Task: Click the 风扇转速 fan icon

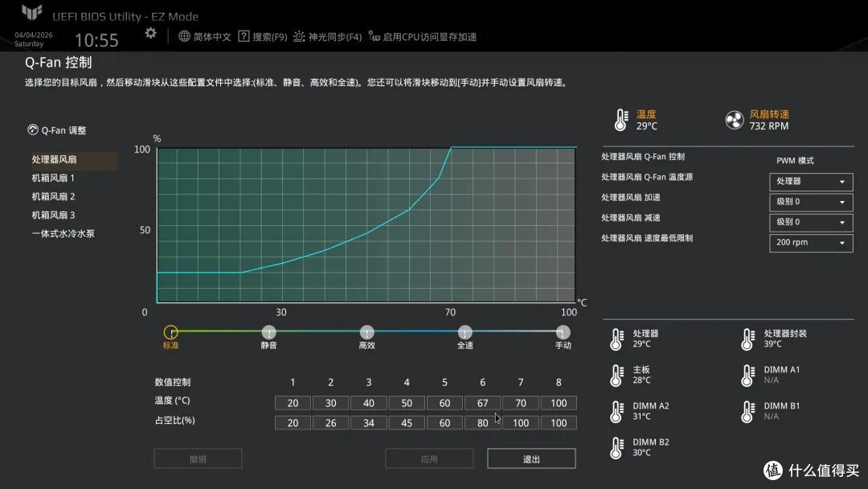Action: [734, 120]
